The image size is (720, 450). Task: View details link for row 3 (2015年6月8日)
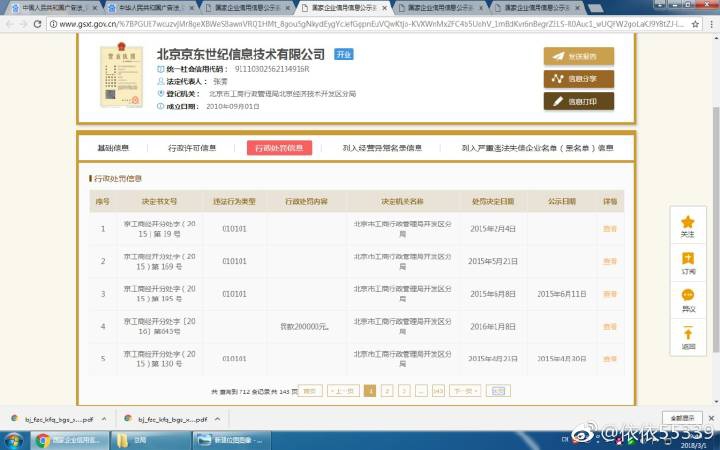(610, 294)
